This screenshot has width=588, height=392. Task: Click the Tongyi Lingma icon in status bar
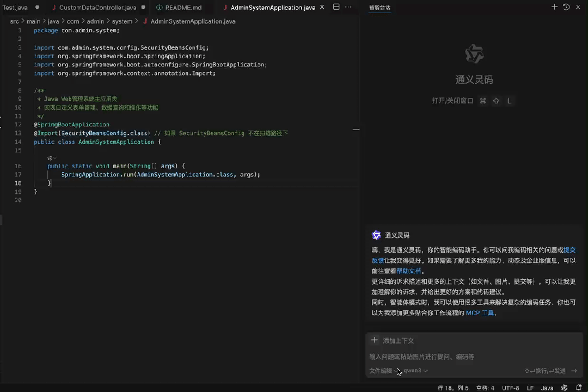coord(565,388)
